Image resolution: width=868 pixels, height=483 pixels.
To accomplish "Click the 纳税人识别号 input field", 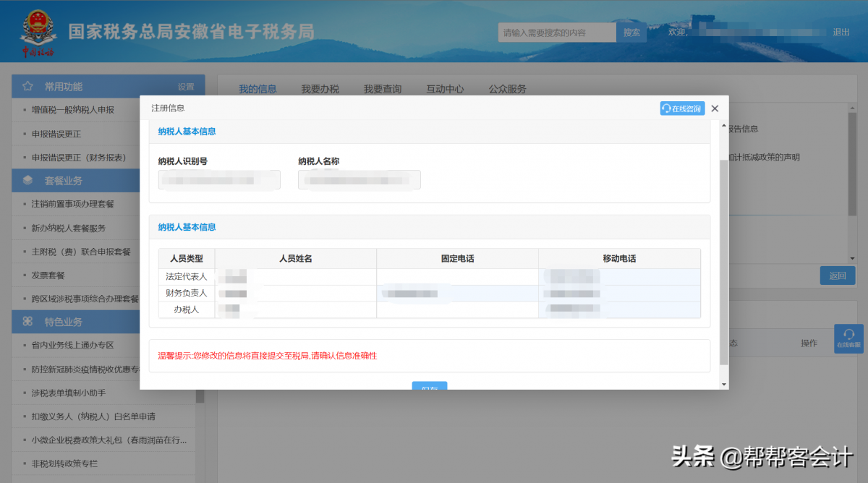I will pos(219,180).
